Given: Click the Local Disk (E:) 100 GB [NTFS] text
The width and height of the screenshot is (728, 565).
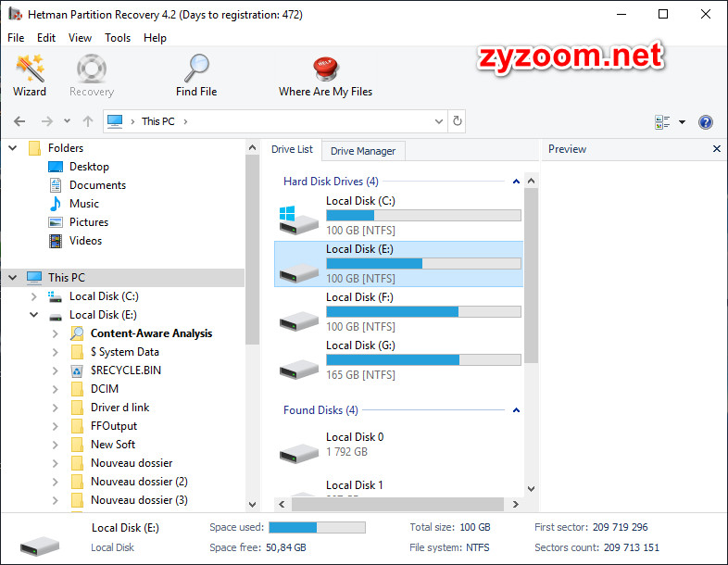Looking at the screenshot, I should tap(360, 279).
